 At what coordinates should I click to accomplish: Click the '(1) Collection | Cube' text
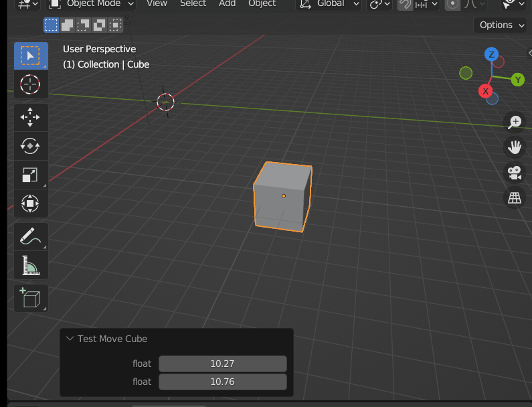point(106,64)
